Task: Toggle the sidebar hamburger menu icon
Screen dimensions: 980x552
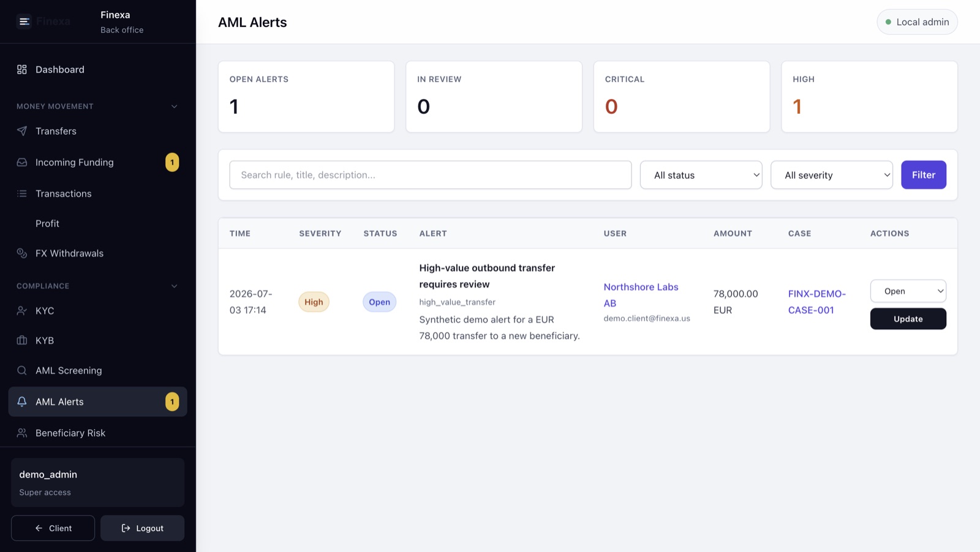Action: click(24, 21)
